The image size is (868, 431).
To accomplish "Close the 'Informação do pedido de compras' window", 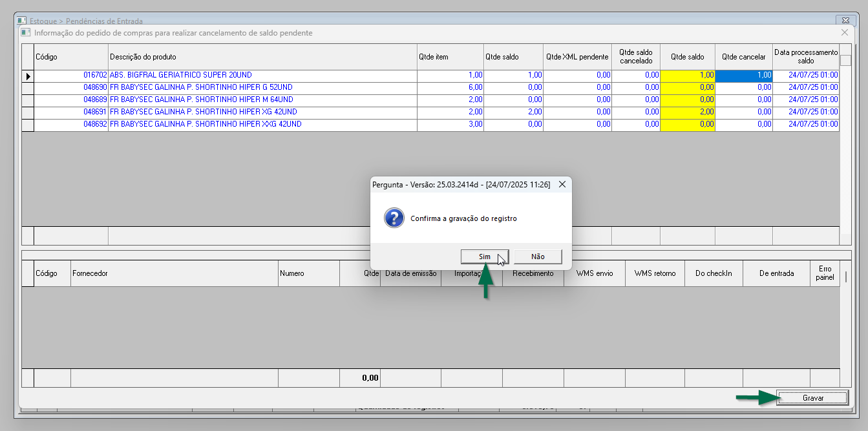I will tap(844, 32).
